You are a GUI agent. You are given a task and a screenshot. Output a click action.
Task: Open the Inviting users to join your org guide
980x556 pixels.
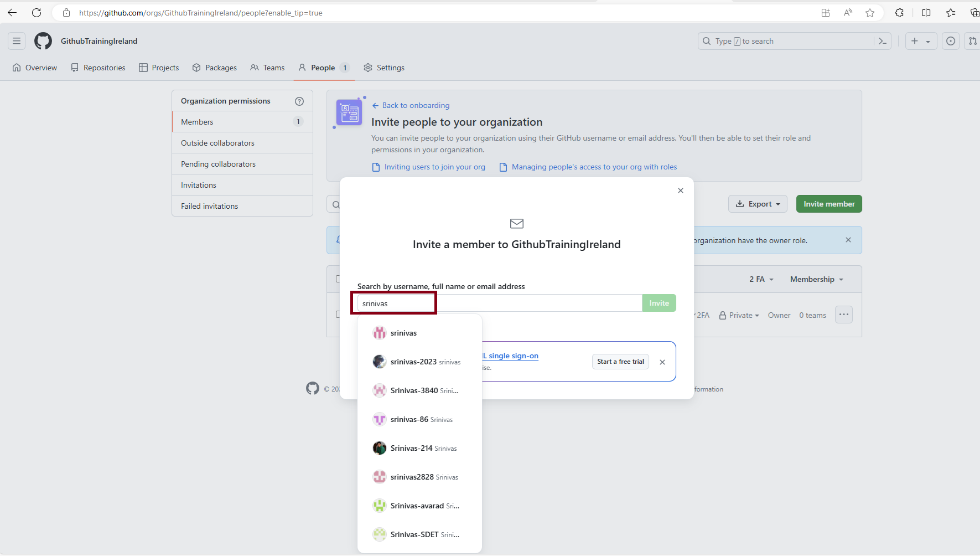[428, 167]
